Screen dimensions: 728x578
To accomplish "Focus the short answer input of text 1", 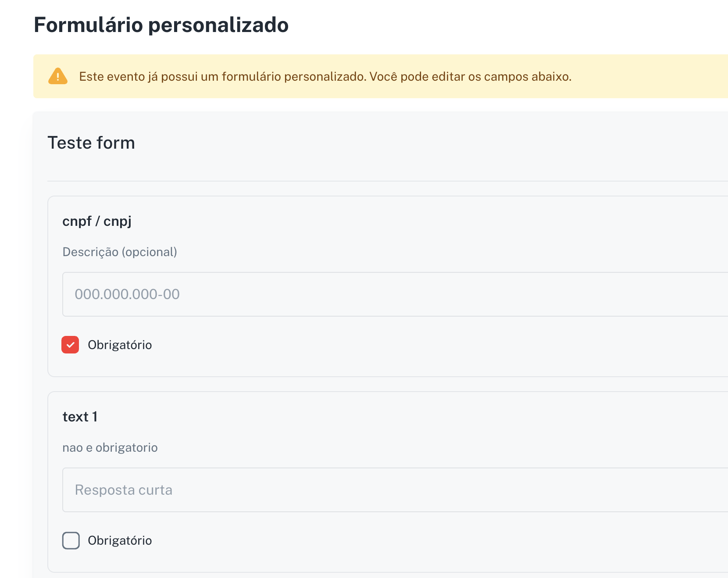I will pyautogui.click(x=219, y=489).
